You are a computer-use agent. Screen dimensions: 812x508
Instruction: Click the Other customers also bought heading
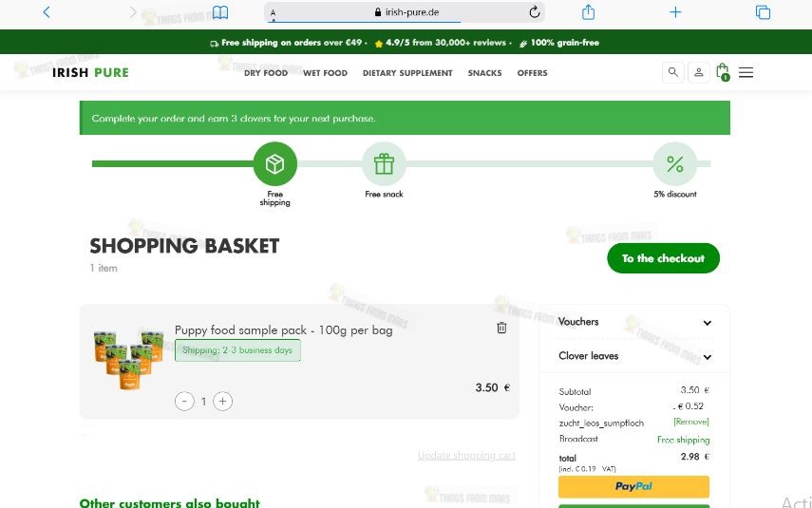[x=169, y=502]
